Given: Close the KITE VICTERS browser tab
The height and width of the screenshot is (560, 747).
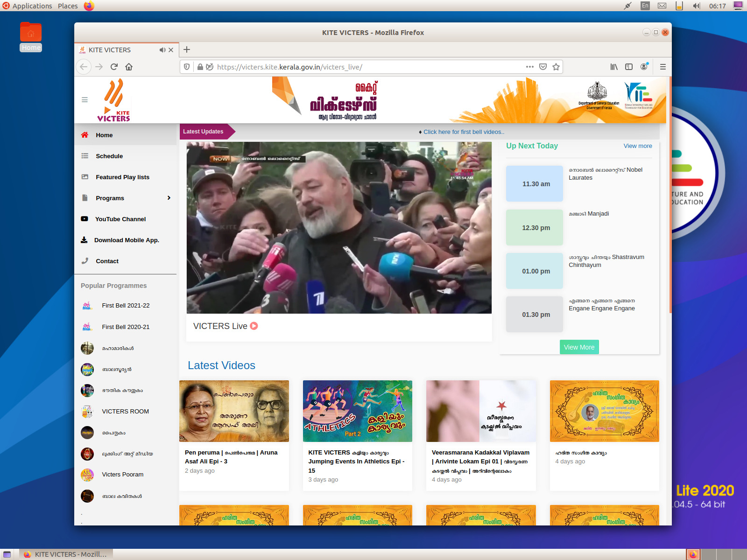Looking at the screenshot, I should (x=171, y=50).
